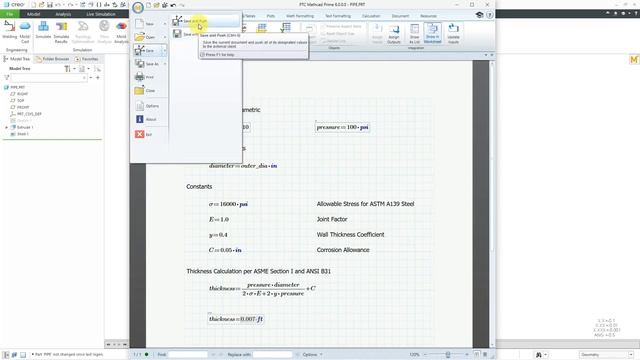The height and width of the screenshot is (360, 640).
Task: Click the Model Tree filter search field
Action: click(49, 78)
